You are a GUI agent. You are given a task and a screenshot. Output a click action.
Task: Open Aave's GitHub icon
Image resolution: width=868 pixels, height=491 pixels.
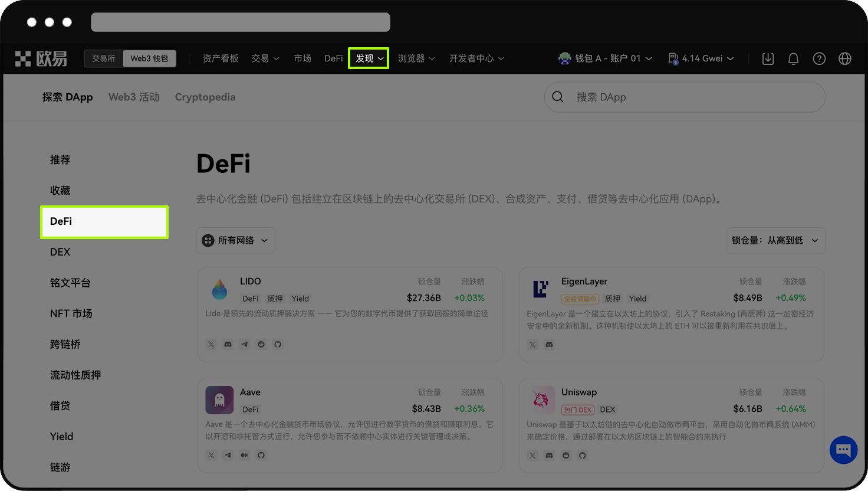[261, 455]
